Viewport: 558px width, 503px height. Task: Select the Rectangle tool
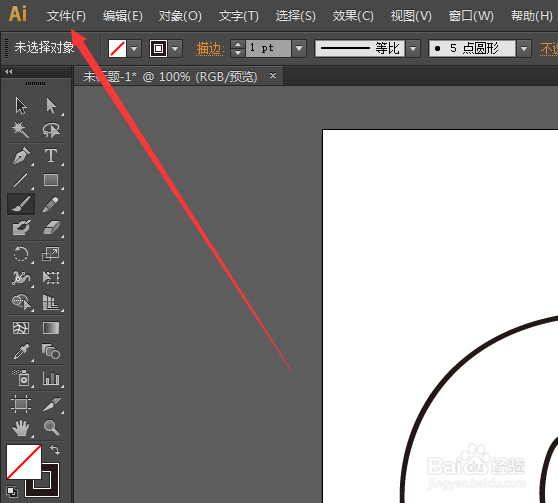tap(51, 180)
